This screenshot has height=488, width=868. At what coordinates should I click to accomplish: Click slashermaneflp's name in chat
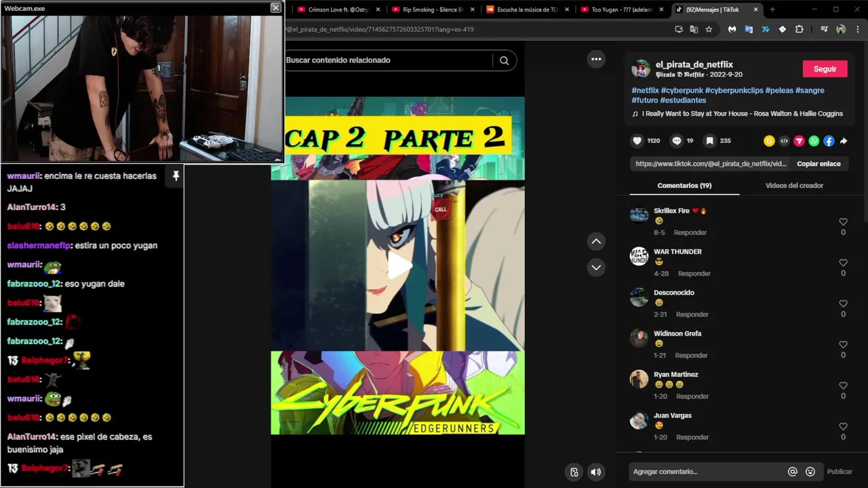[x=38, y=246]
